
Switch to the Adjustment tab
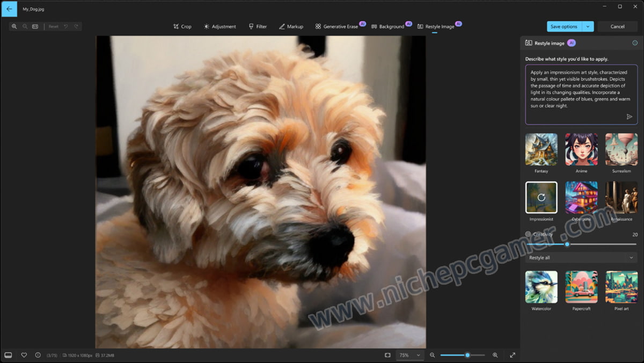tap(219, 26)
